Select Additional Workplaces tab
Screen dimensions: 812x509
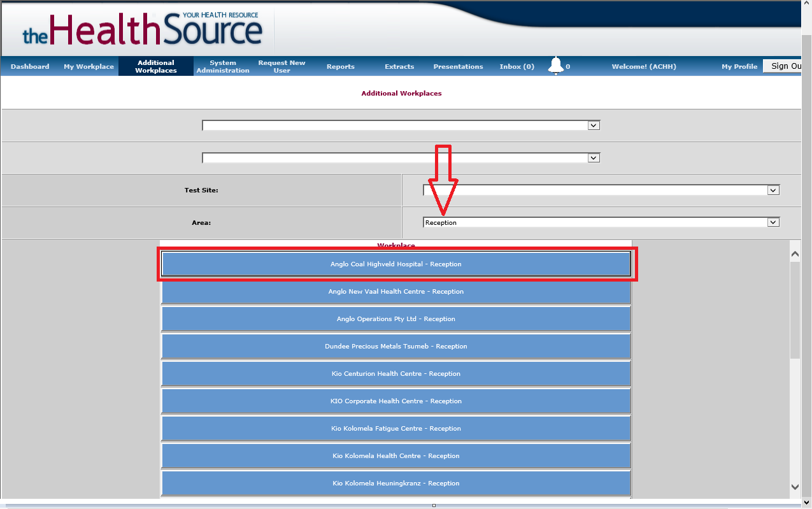156,66
